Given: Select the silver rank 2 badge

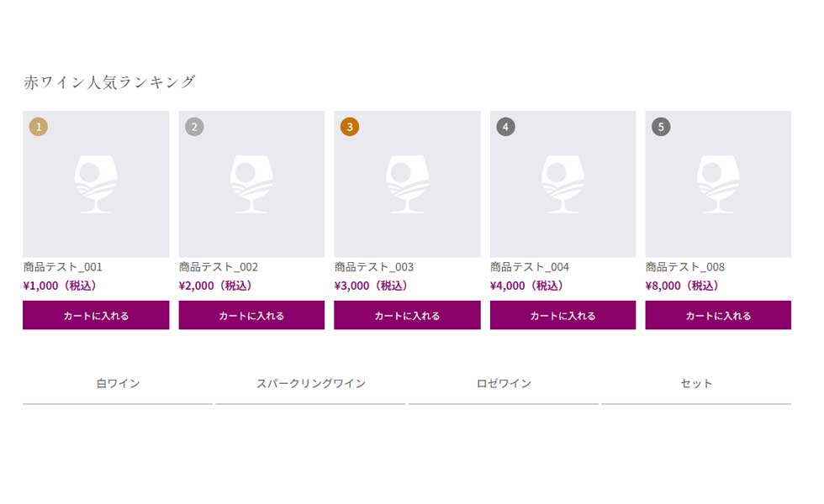Looking at the screenshot, I should point(193,126).
